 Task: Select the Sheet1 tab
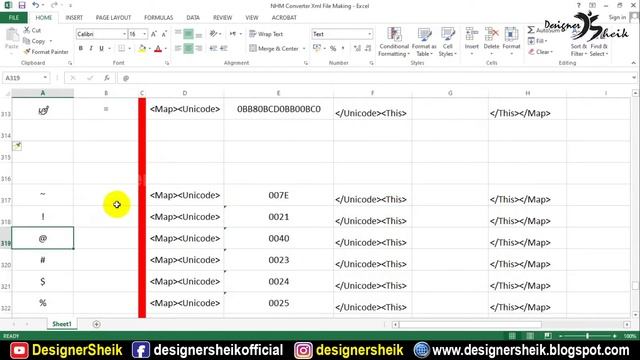[x=62, y=324]
